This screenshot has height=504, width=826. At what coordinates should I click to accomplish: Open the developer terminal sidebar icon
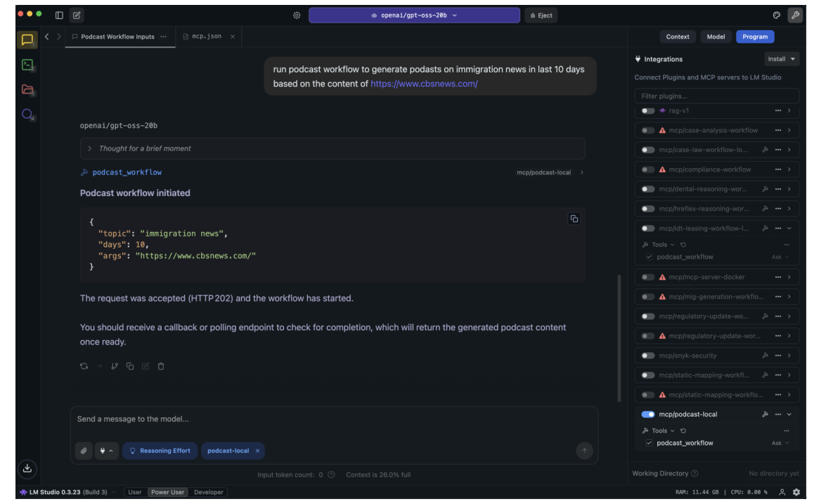coord(27,65)
